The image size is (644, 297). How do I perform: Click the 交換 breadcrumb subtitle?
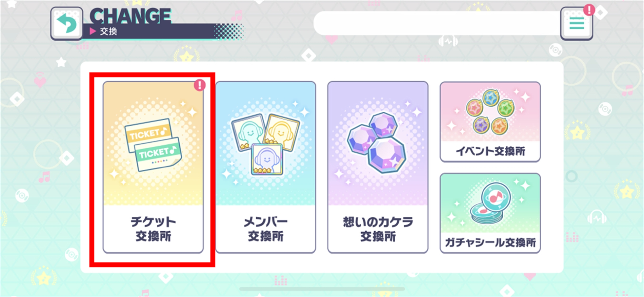pyautogui.click(x=108, y=31)
